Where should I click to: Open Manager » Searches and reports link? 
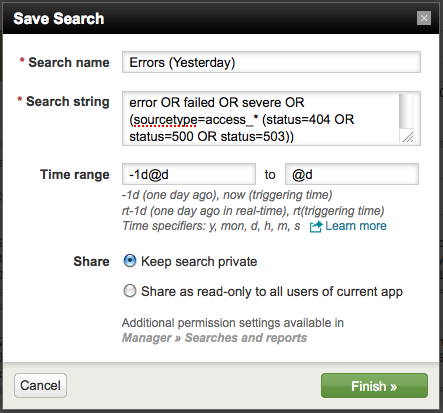pos(214,338)
